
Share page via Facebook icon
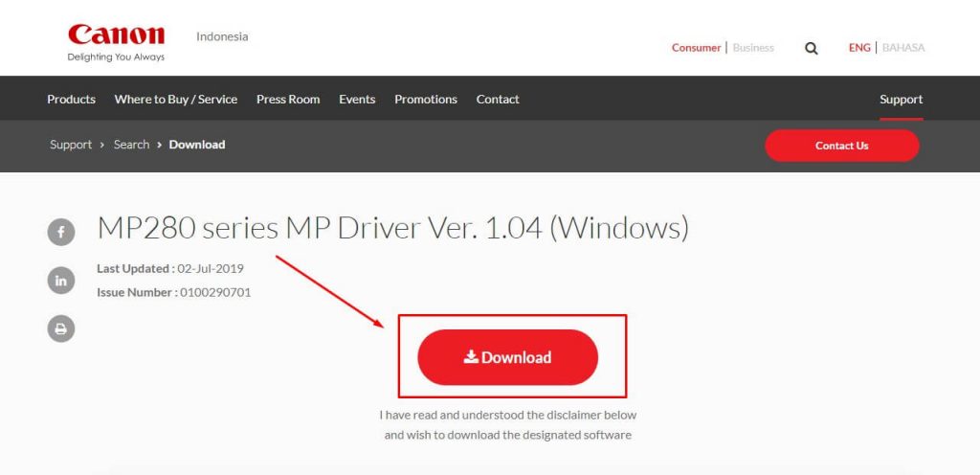click(x=61, y=233)
